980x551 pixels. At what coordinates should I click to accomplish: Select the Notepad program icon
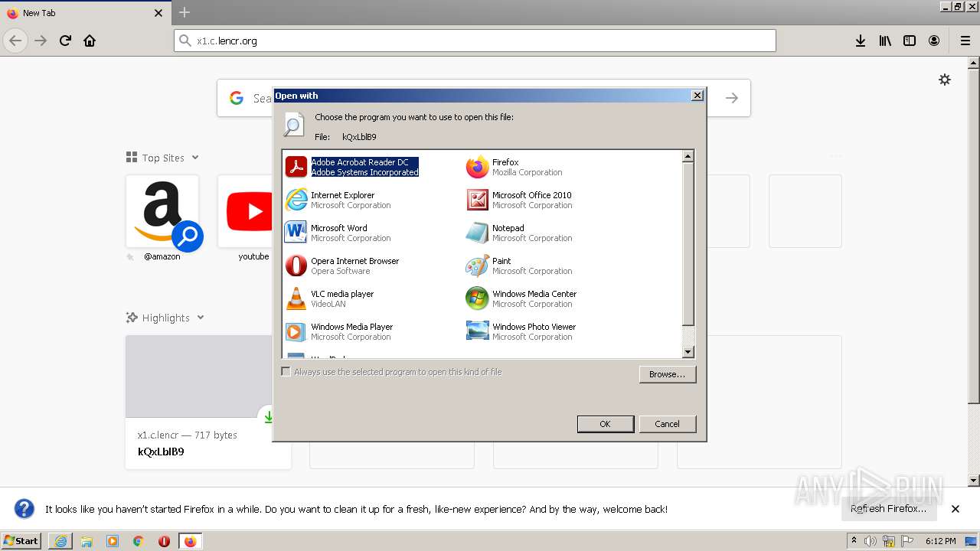click(x=477, y=233)
